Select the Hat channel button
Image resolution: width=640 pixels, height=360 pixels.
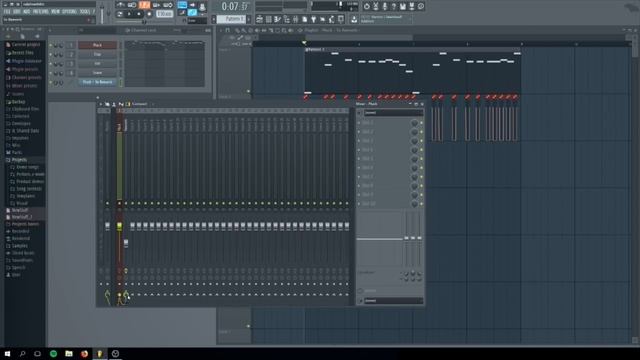[97, 64]
